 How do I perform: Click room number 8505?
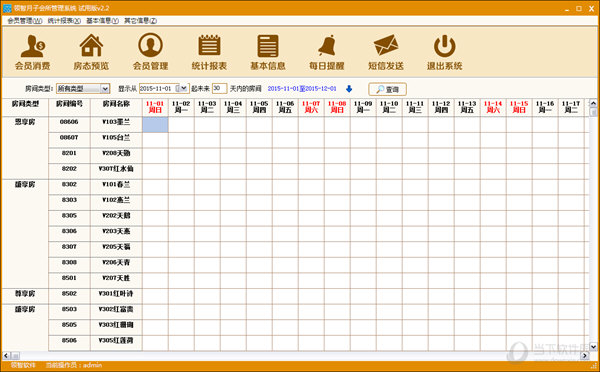tap(69, 325)
